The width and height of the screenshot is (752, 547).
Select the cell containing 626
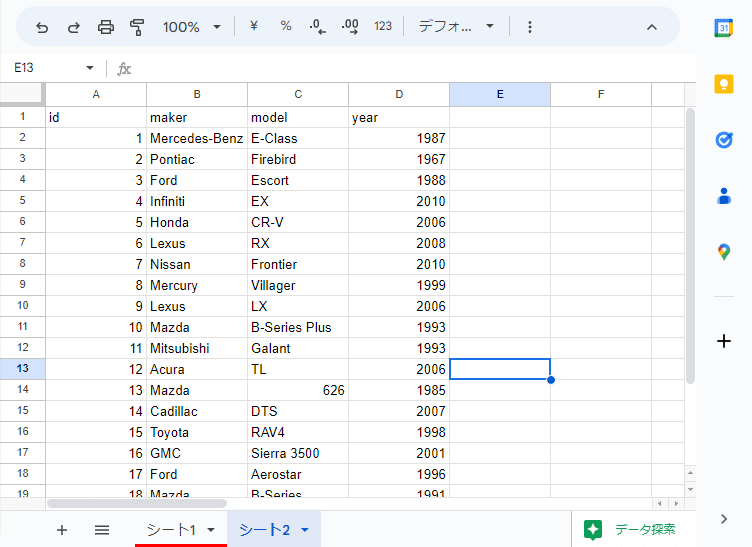tap(298, 390)
